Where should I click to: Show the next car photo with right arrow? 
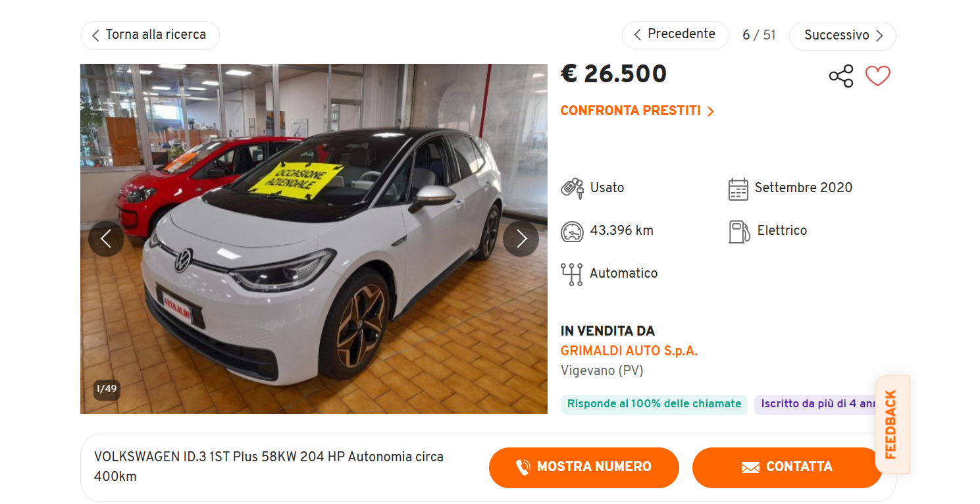click(x=521, y=238)
